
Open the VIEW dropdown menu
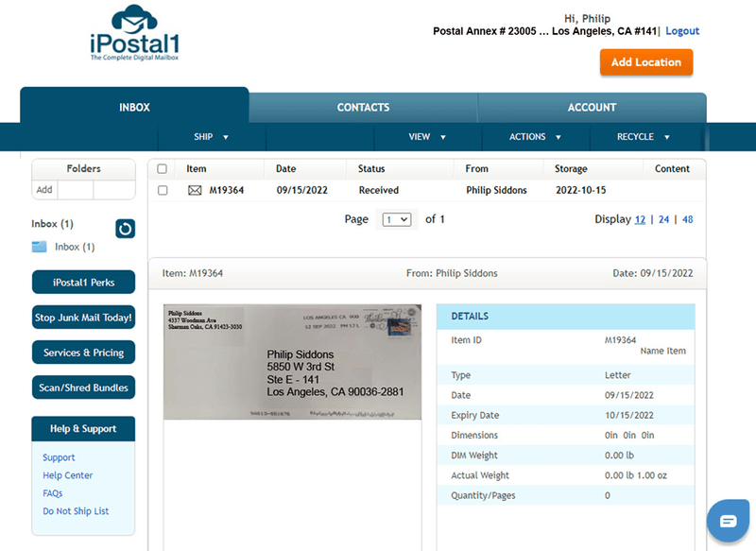coord(427,137)
